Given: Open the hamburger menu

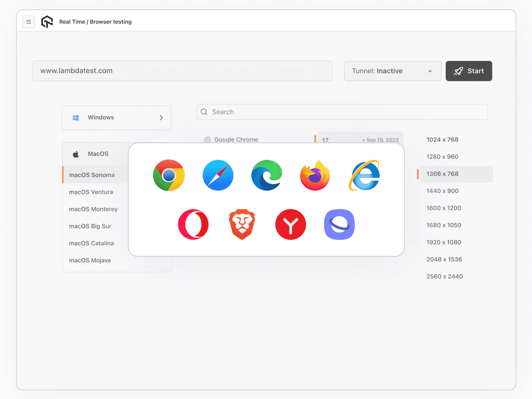Looking at the screenshot, I should pyautogui.click(x=29, y=22).
